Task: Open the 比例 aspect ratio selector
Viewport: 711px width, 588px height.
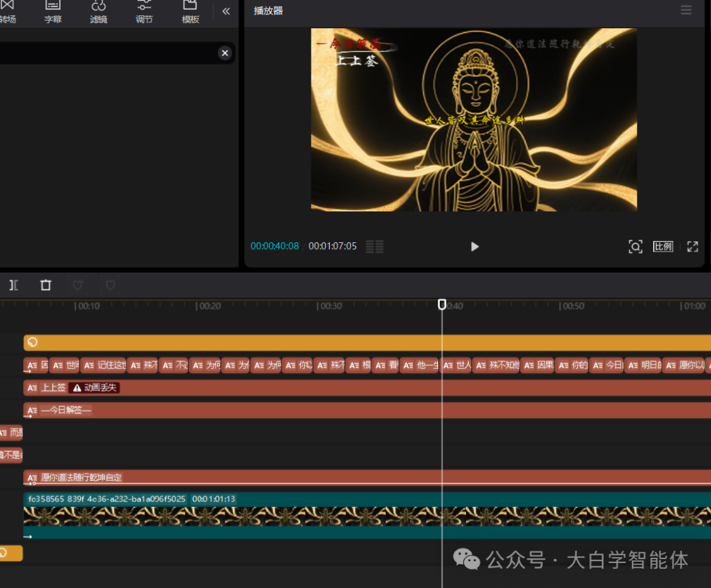Action: pos(663,247)
